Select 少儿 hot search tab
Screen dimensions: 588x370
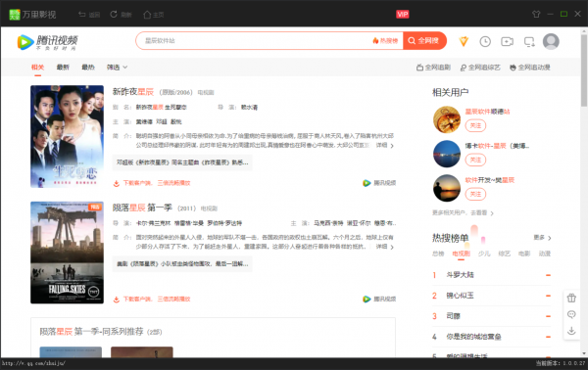click(484, 254)
